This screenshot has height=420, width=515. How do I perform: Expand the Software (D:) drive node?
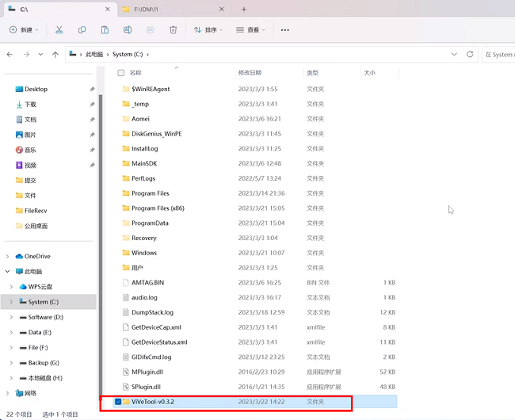(9, 317)
